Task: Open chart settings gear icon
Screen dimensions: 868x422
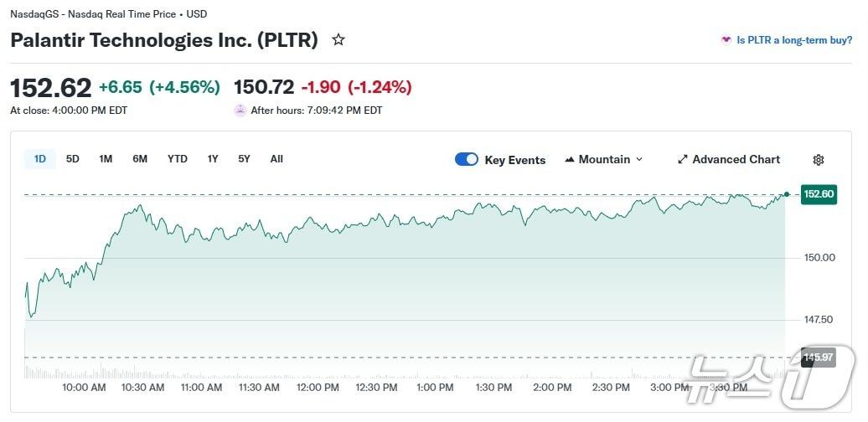Action: [x=819, y=160]
